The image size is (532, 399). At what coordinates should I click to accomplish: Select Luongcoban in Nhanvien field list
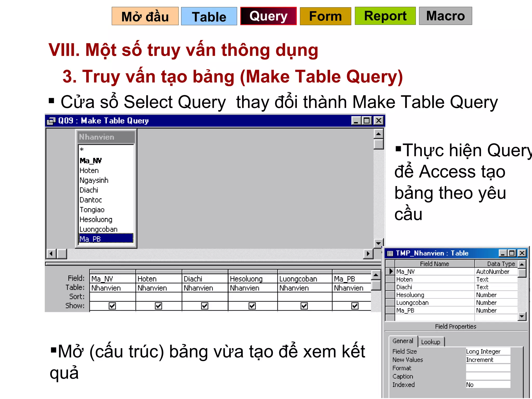106,229
